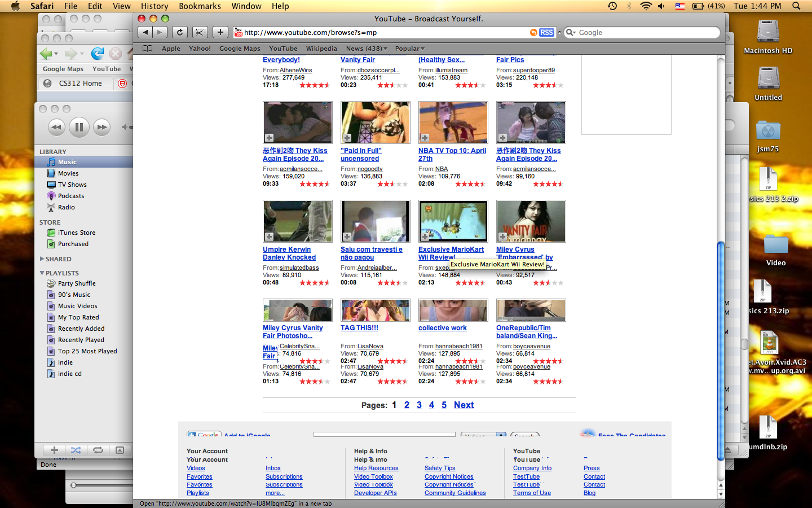Image resolution: width=812 pixels, height=508 pixels.
Task: Open the Help Resources link
Action: pyautogui.click(x=376, y=468)
